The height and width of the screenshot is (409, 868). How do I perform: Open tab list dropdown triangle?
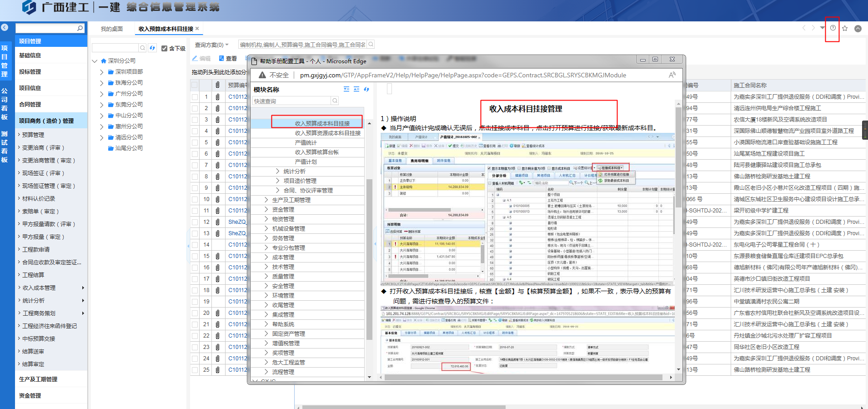point(822,28)
